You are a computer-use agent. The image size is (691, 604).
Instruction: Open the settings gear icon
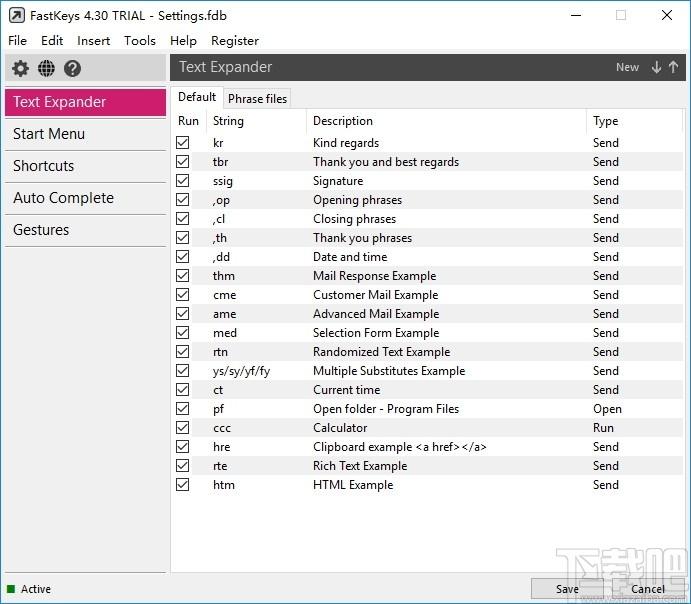click(20, 68)
